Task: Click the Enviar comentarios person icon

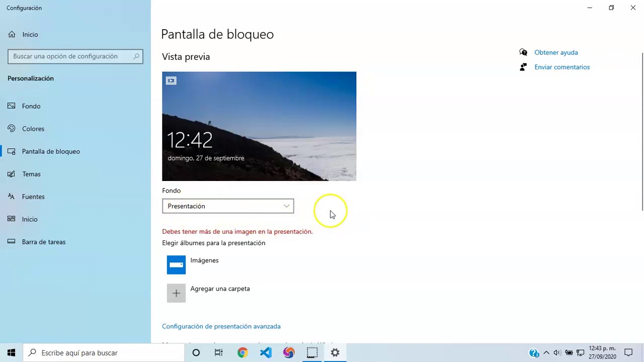Action: (x=523, y=67)
